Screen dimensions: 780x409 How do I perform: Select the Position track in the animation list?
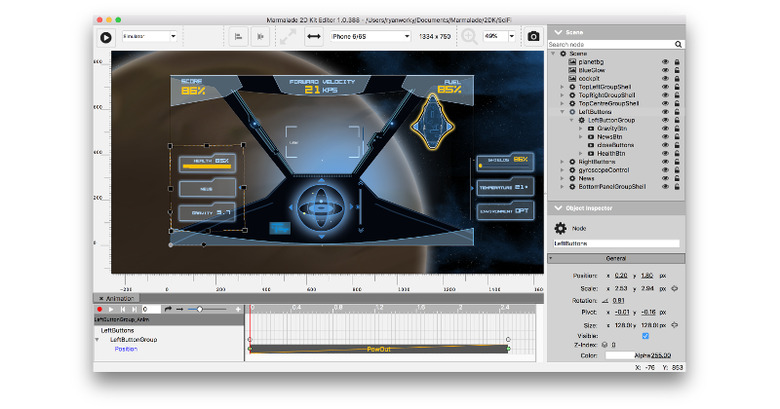(126, 349)
